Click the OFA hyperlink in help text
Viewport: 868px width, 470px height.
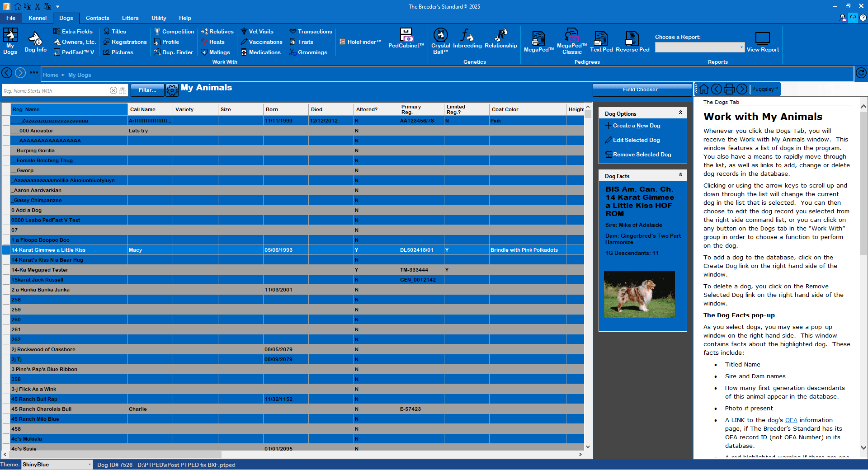point(791,420)
